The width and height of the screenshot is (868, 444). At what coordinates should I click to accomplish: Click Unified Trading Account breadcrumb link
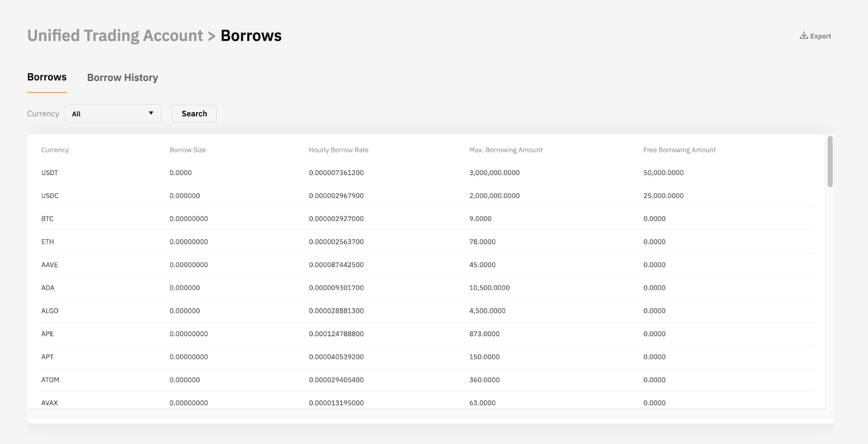(x=115, y=36)
